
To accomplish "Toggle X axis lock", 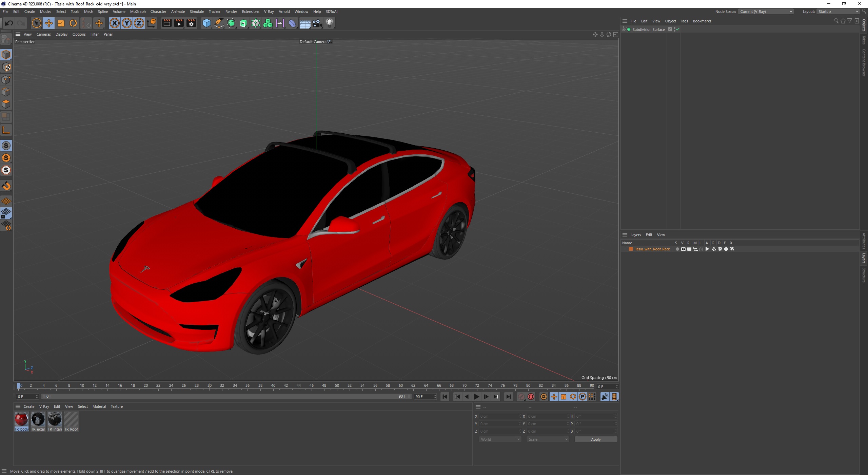I will [x=115, y=23].
